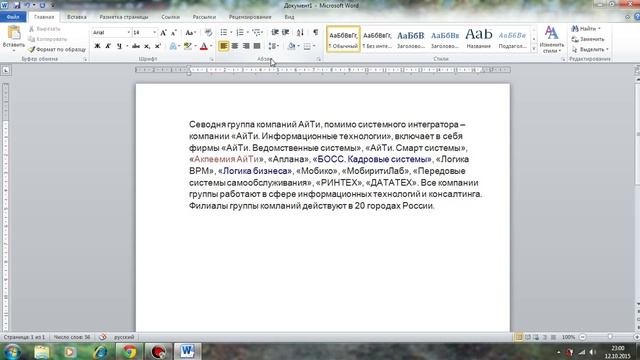640x360 pixels.
Task: Click the Multilevel List icon
Action: tap(257, 33)
